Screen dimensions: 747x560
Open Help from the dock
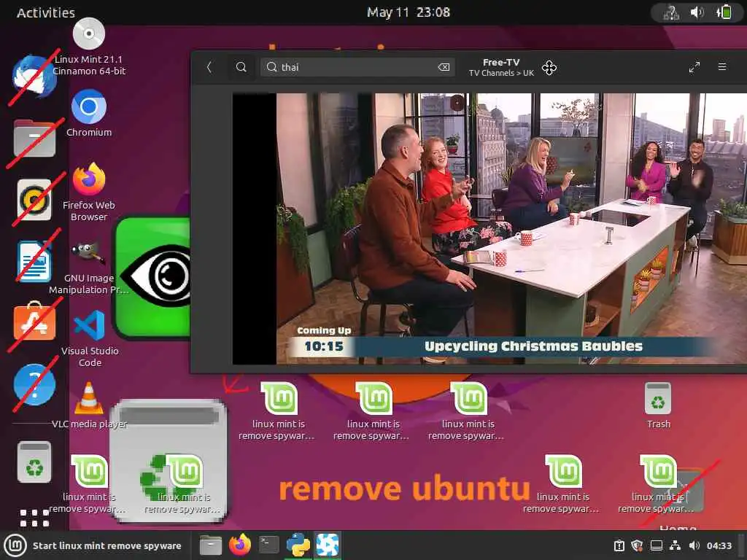34,384
